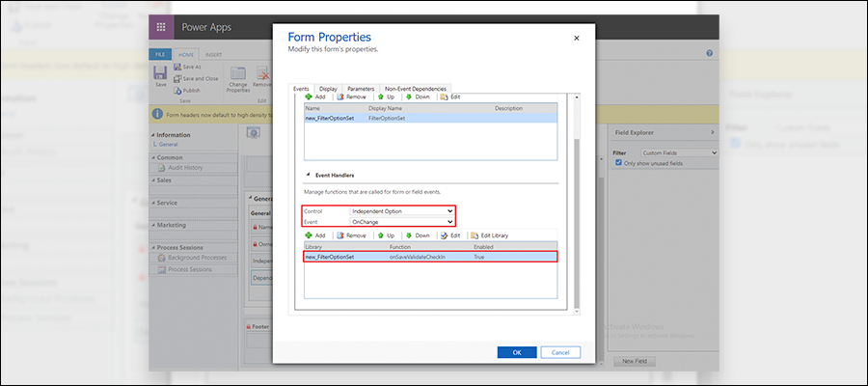This screenshot has width=868, height=386.
Task: Add a form library with upper Add
Action: pos(315,96)
